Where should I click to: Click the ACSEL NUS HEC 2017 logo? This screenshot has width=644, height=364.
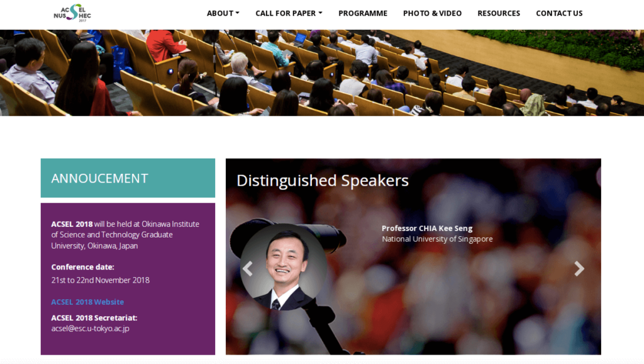72,13
